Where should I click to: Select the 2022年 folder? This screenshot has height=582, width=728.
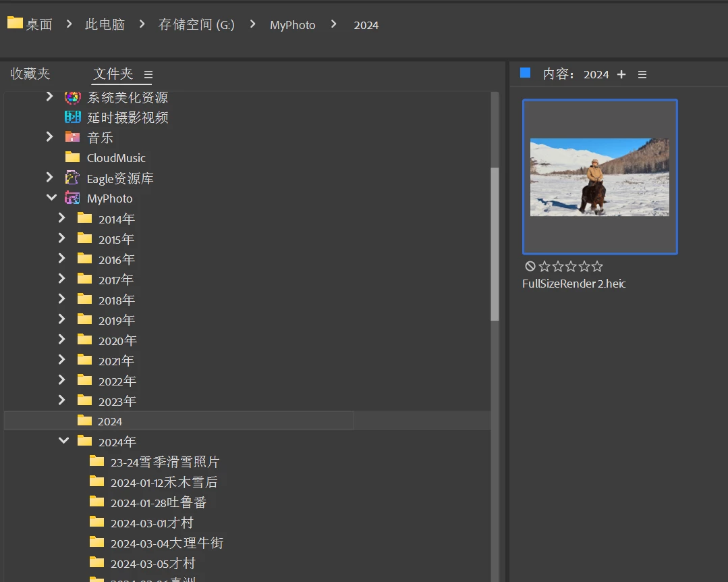click(117, 381)
